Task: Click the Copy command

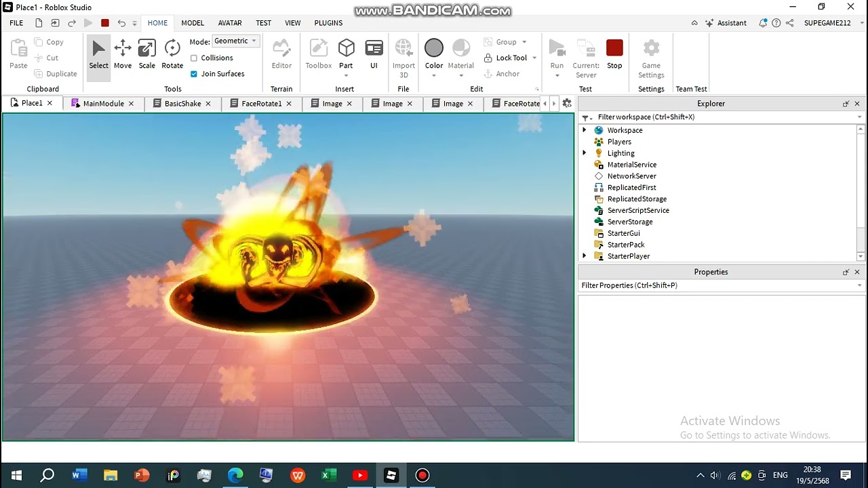Action: click(x=49, y=42)
